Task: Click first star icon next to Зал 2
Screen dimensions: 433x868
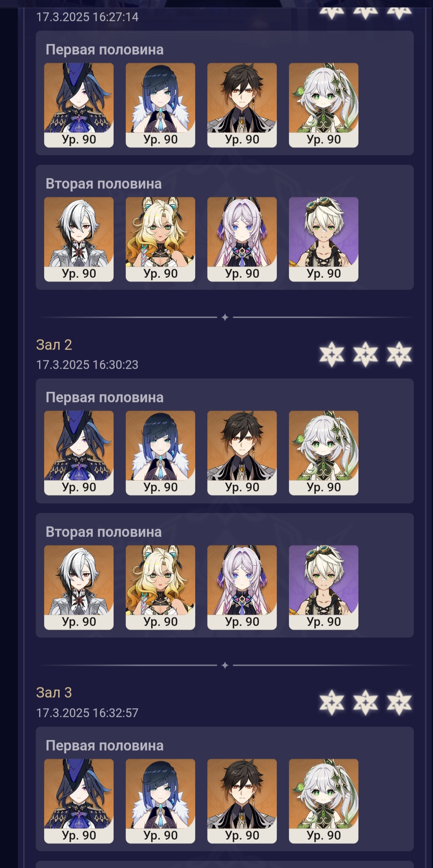Action: coord(332,354)
